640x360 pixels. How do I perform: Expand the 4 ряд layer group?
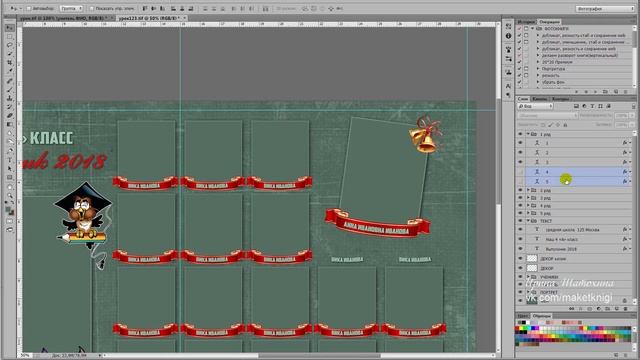(x=528, y=206)
